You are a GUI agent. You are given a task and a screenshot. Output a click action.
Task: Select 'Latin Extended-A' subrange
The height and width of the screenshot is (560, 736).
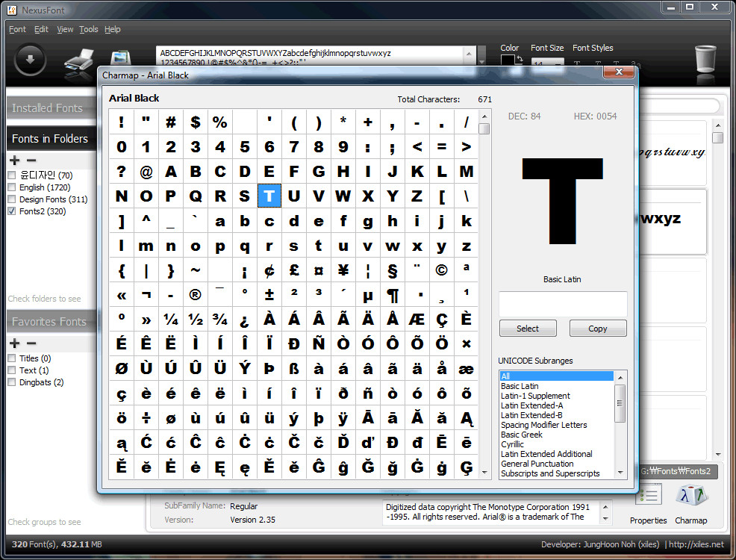pyautogui.click(x=556, y=405)
